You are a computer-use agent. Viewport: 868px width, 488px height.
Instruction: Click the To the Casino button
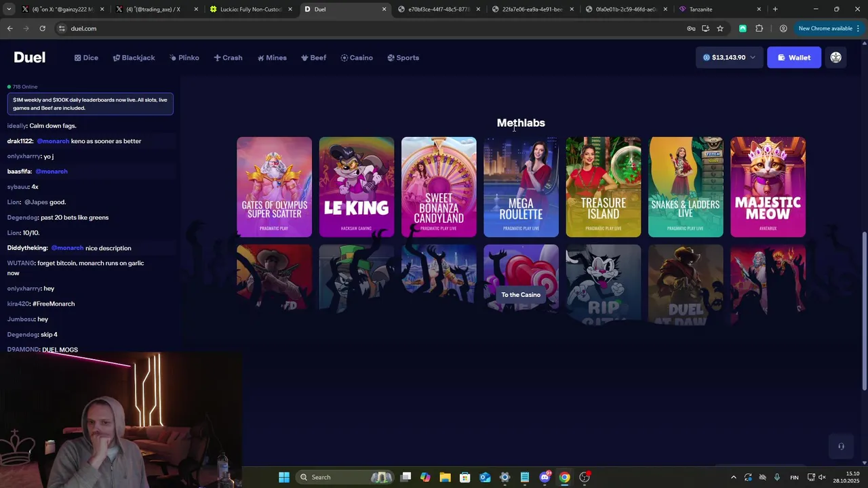521,295
